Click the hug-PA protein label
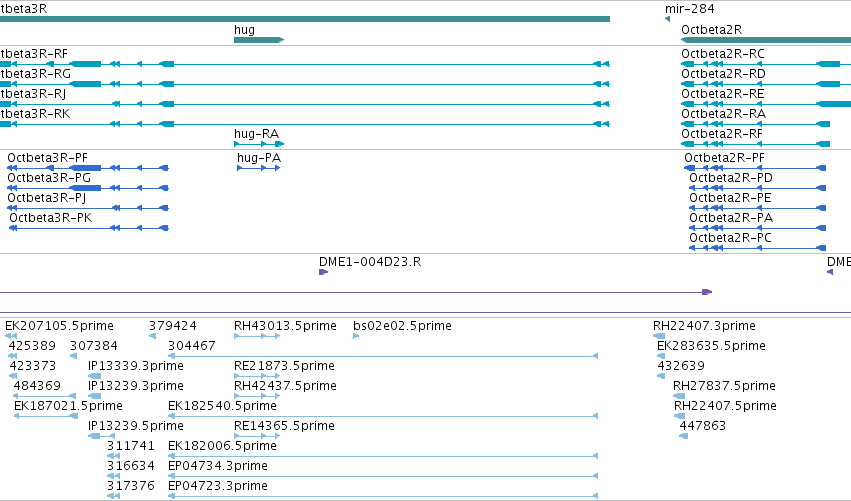This screenshot has width=851, height=501. (259, 158)
